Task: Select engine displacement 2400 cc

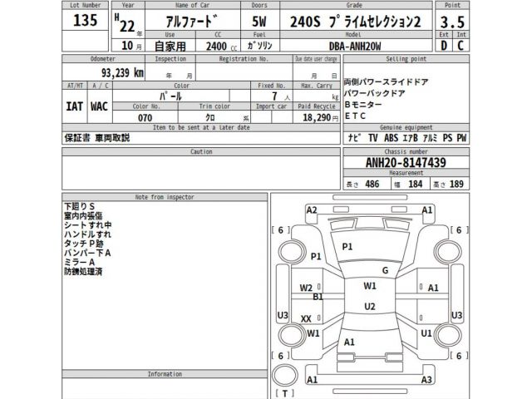Action: point(221,47)
